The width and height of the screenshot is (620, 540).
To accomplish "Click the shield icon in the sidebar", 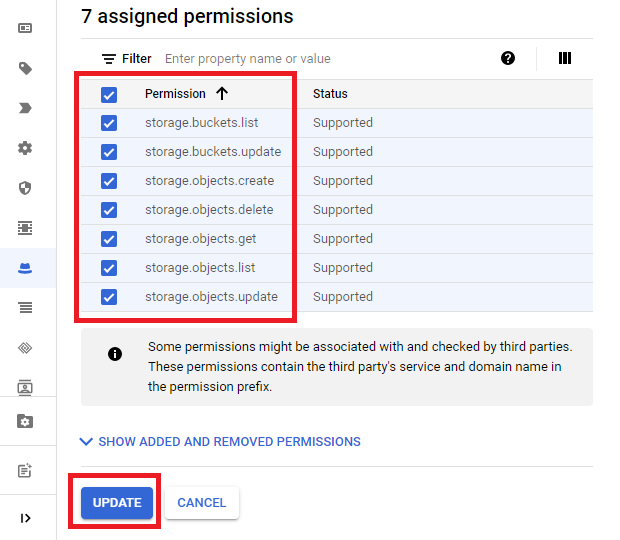I will (x=26, y=188).
